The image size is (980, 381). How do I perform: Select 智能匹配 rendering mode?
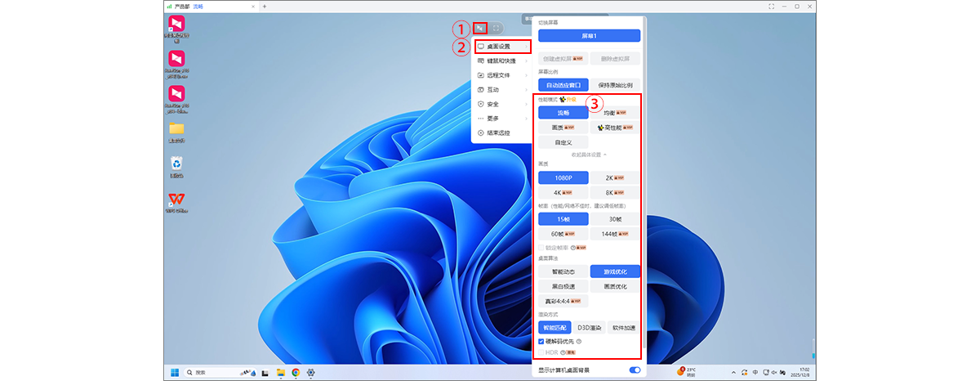pos(555,327)
